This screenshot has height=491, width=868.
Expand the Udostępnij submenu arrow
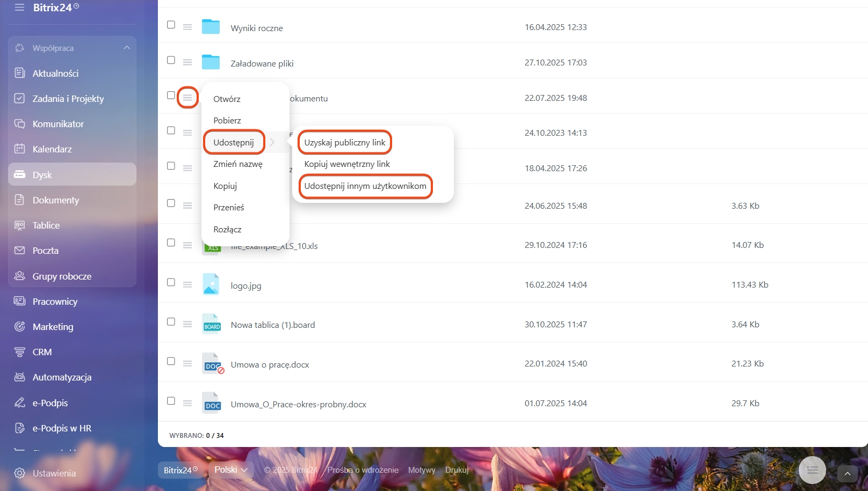click(x=272, y=142)
